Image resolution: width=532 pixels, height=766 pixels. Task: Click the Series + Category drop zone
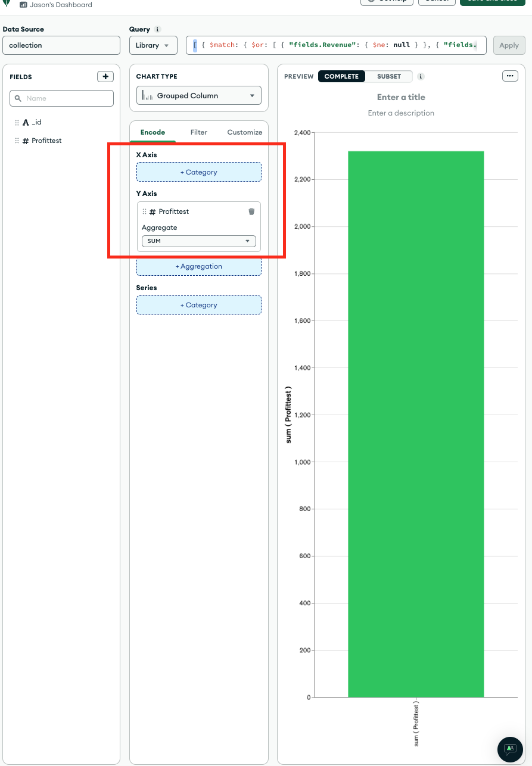(x=199, y=305)
